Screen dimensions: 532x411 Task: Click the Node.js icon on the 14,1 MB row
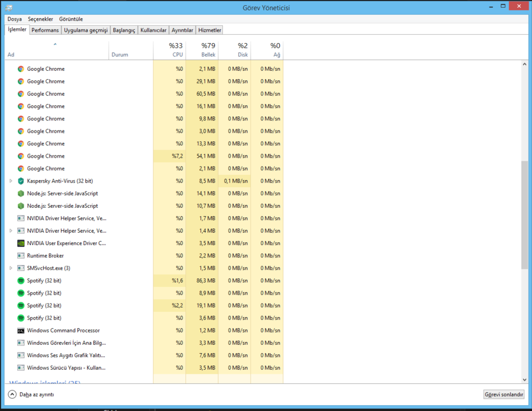click(21, 193)
